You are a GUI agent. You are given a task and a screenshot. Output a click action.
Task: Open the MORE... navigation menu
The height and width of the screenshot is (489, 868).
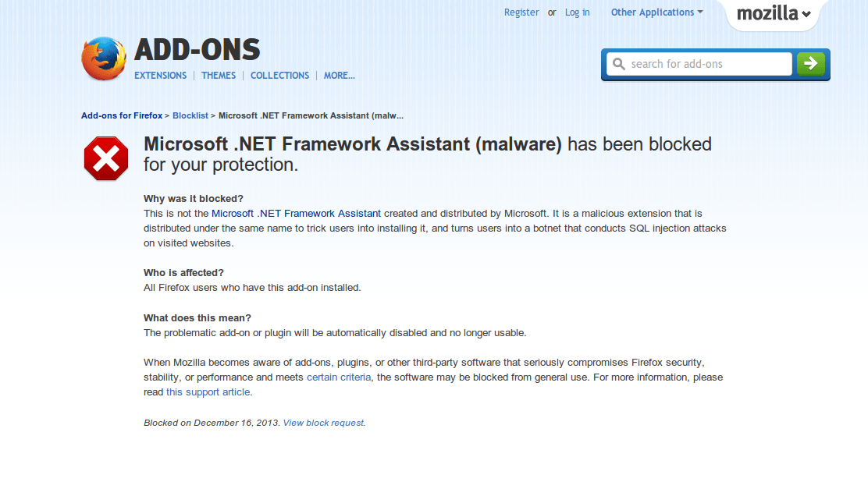click(x=340, y=75)
